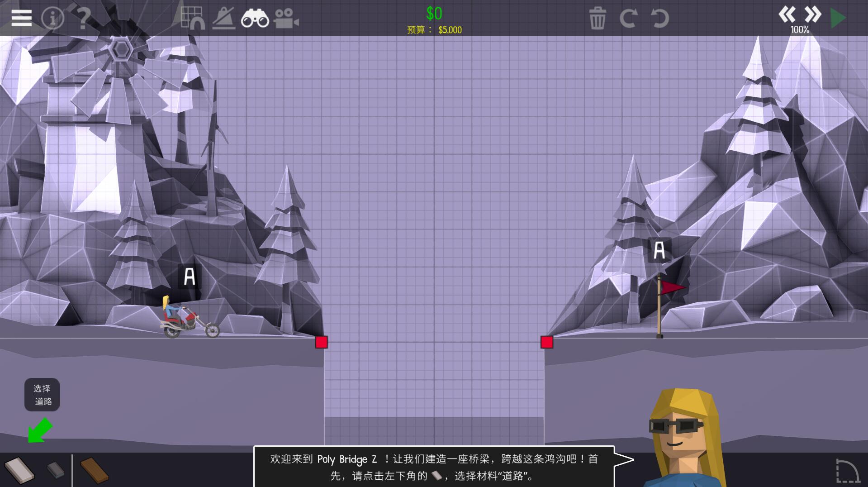The width and height of the screenshot is (868, 487).
Task: Click the redo arrow icon
Action: click(628, 19)
